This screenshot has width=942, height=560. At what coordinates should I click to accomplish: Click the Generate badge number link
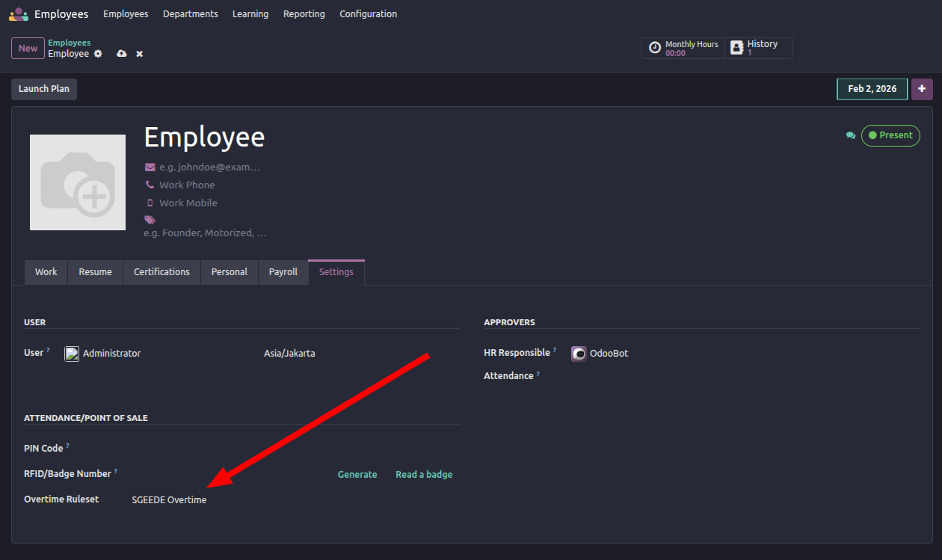[357, 474]
